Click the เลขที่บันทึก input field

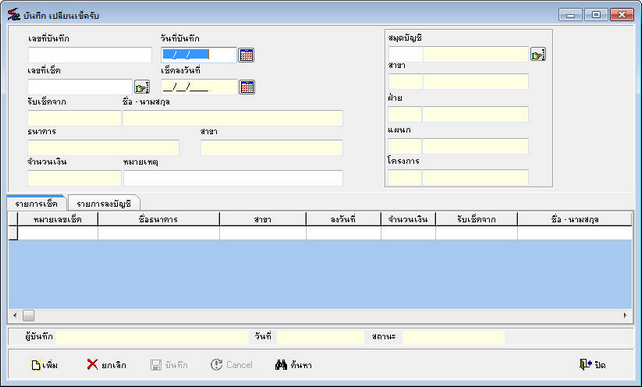pyautogui.click(x=90, y=55)
